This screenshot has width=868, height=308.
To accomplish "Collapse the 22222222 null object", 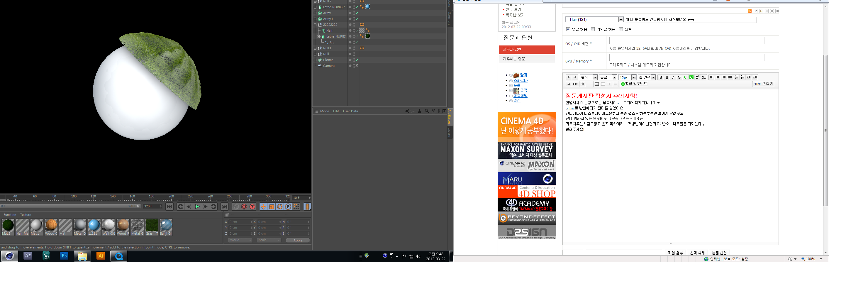I will click(x=316, y=25).
